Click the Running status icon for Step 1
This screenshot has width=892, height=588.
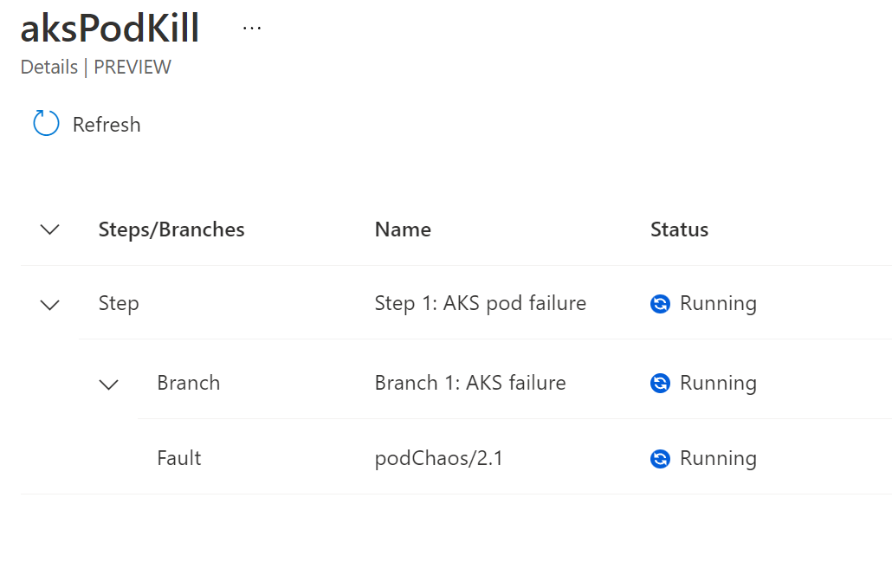click(x=660, y=304)
